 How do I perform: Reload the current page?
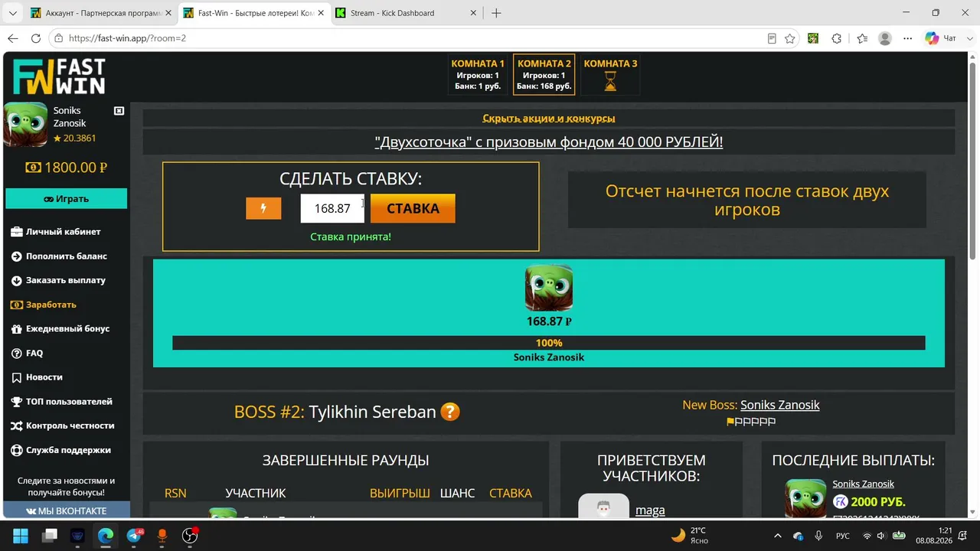point(36,38)
